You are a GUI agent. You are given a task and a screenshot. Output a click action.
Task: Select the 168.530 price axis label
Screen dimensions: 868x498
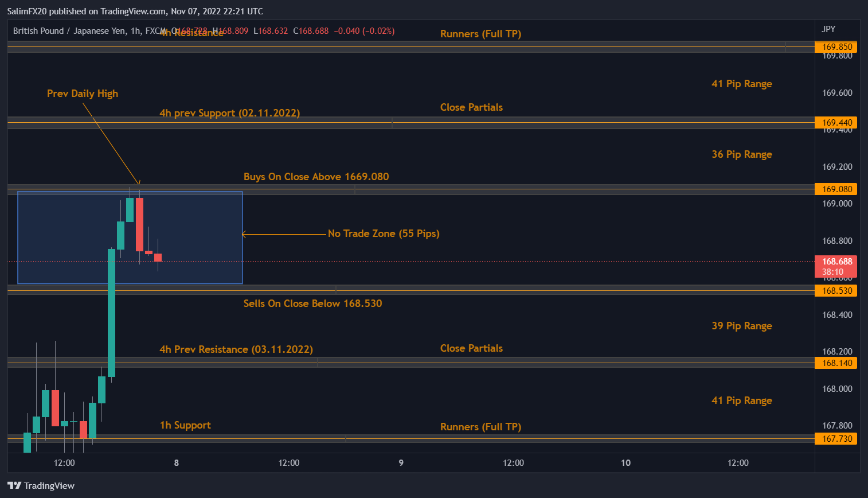(x=836, y=291)
